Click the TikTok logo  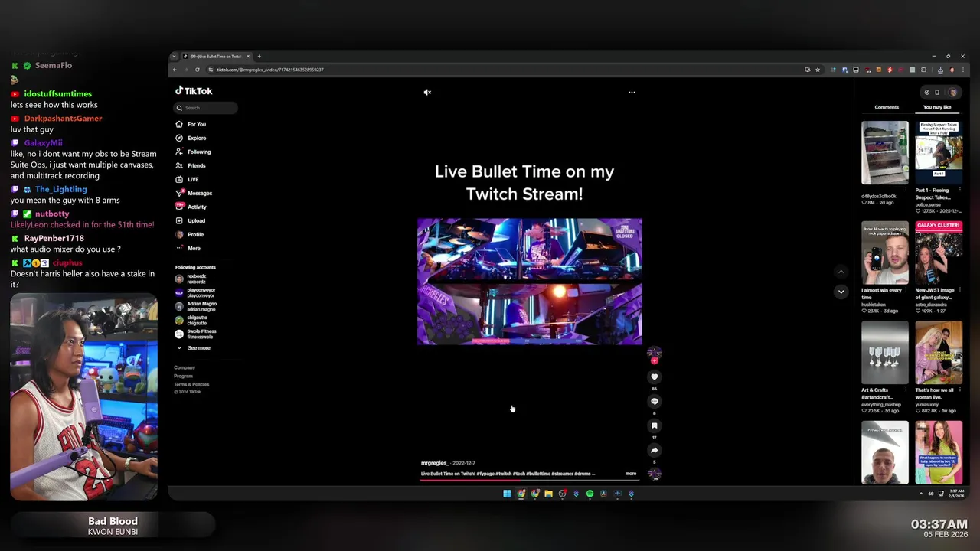click(194, 90)
